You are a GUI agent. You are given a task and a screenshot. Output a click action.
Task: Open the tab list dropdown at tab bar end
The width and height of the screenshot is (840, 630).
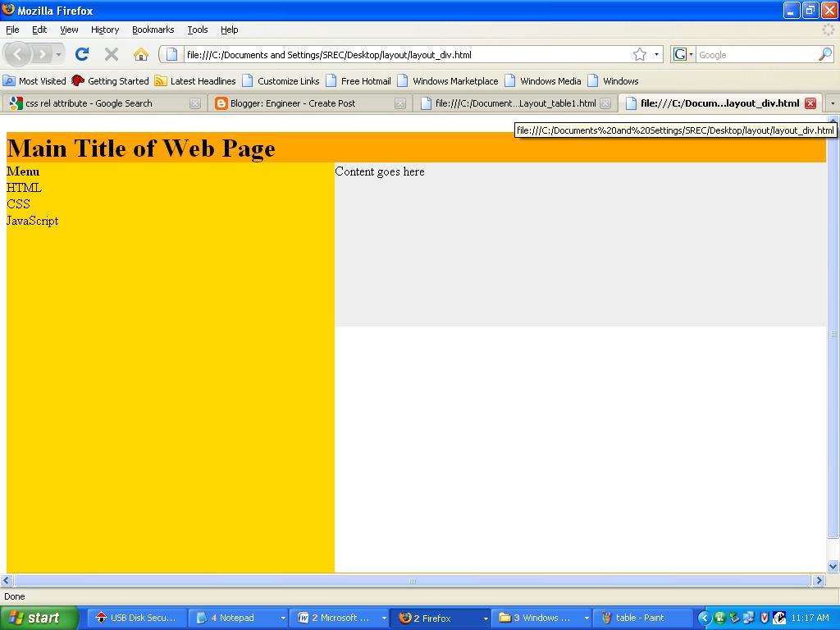tap(831, 103)
